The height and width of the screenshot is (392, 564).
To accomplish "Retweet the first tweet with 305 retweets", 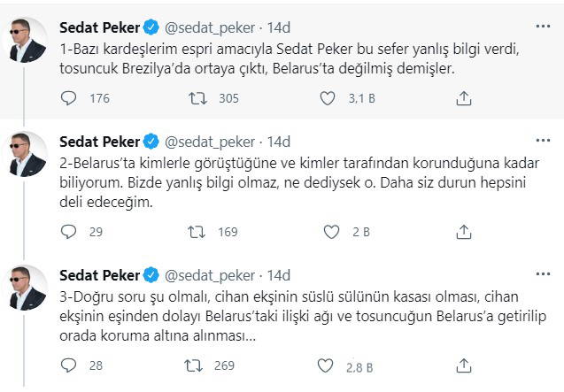I will pyautogui.click(x=201, y=99).
